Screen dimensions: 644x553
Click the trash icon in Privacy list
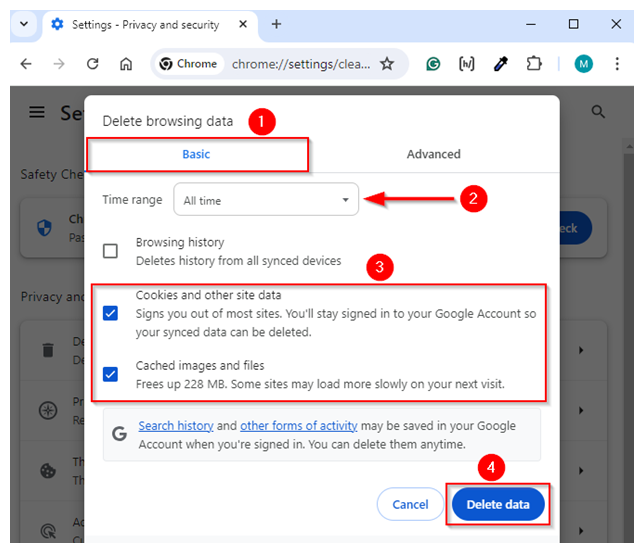pyautogui.click(x=48, y=350)
